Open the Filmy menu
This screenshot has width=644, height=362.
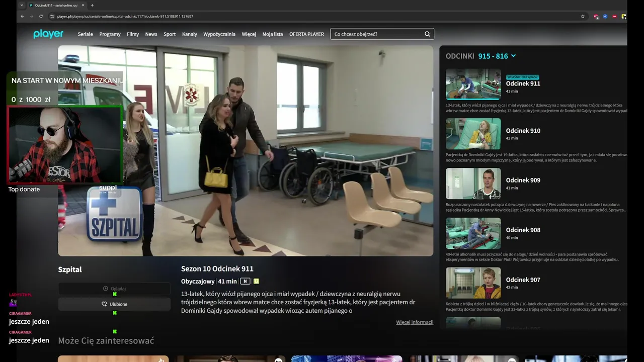coord(133,34)
